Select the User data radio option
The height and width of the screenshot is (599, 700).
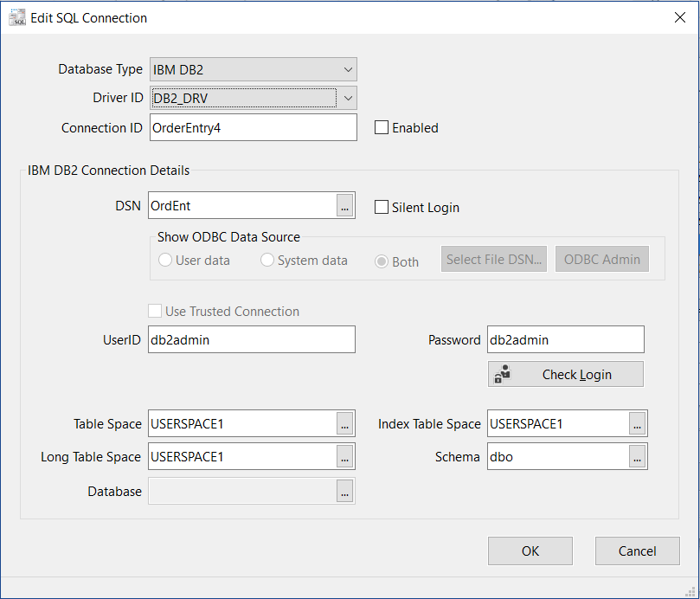pyautogui.click(x=165, y=260)
